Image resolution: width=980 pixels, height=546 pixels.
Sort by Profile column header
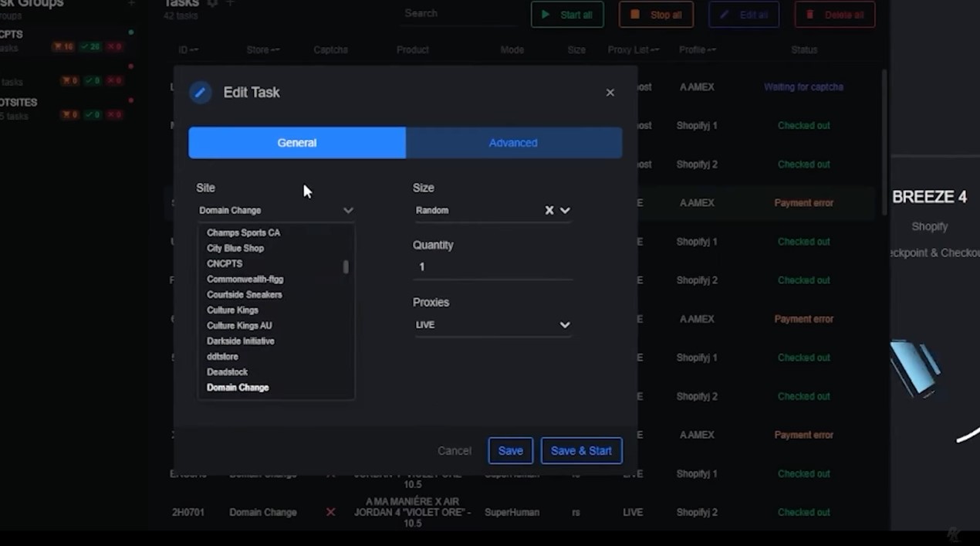[x=698, y=49]
